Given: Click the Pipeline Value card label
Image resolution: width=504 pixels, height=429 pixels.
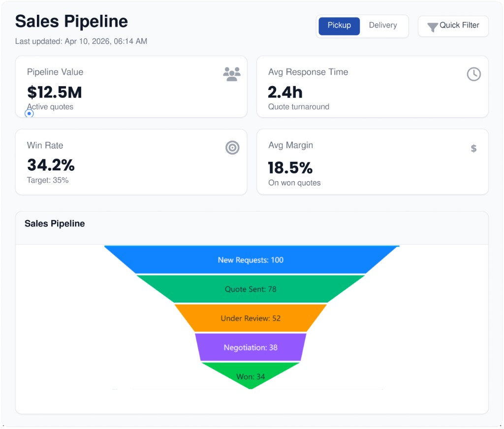Looking at the screenshot, I should pos(55,72).
